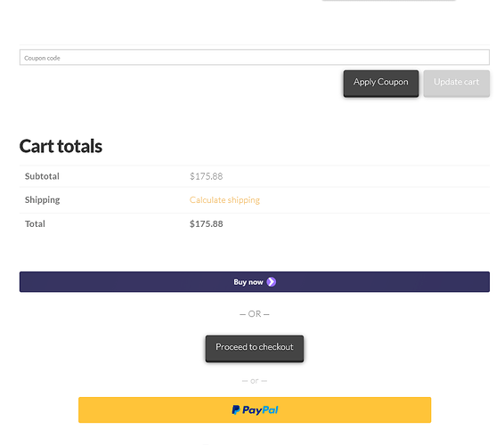Click the PayPal double-P logo icon
The image size is (504, 445).
[x=236, y=409]
